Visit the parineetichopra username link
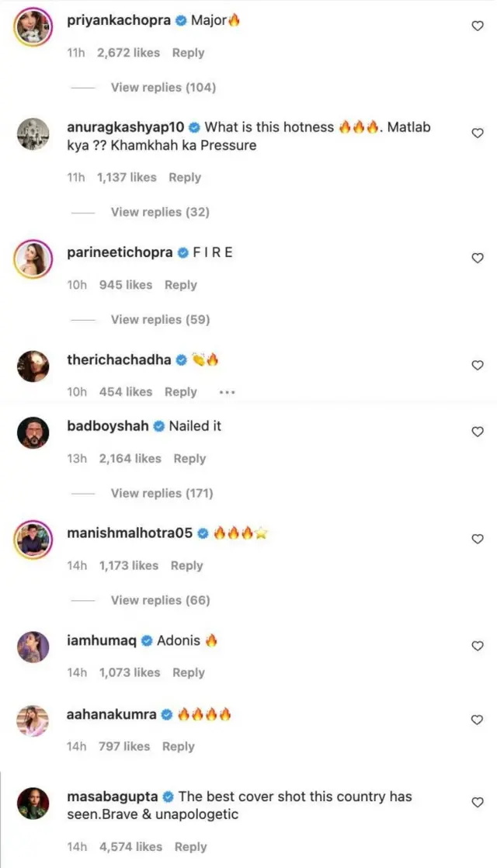Image resolution: width=497 pixels, height=868 pixels. tap(120, 252)
